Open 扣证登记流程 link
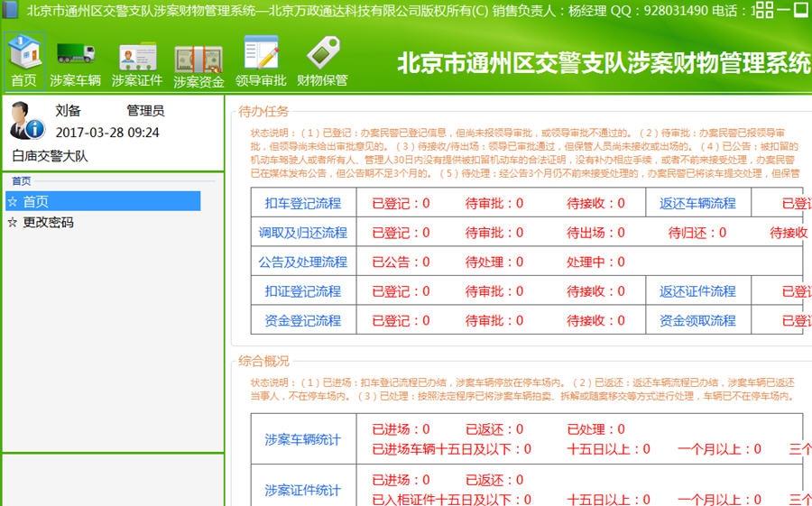This screenshot has height=506, width=812. (303, 291)
